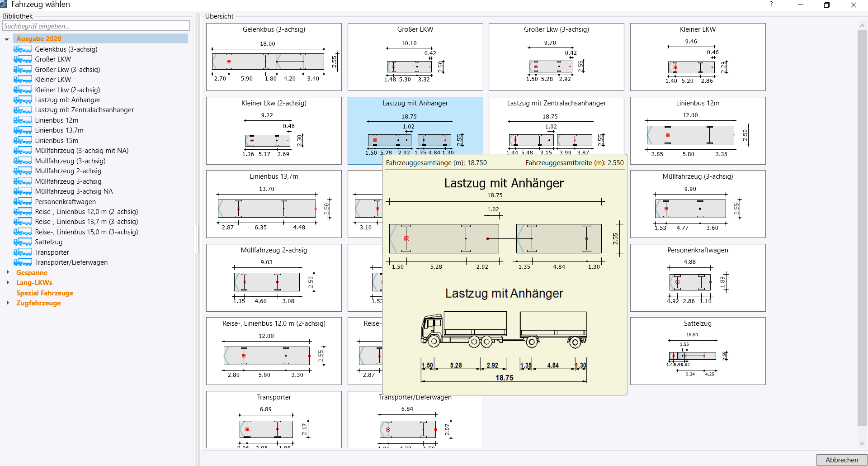Select the Personenkraftwagen overview thumbnail
This screenshot has height=466, width=868.
[x=698, y=278]
